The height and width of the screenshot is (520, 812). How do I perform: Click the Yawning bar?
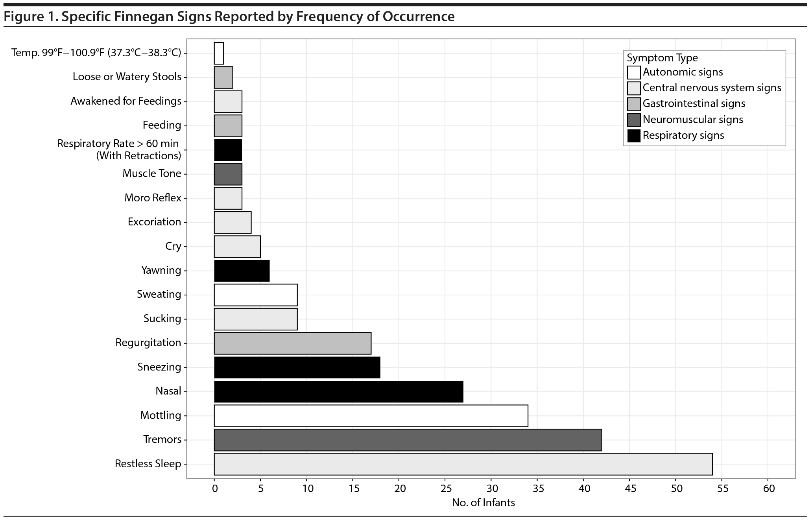pos(242,271)
